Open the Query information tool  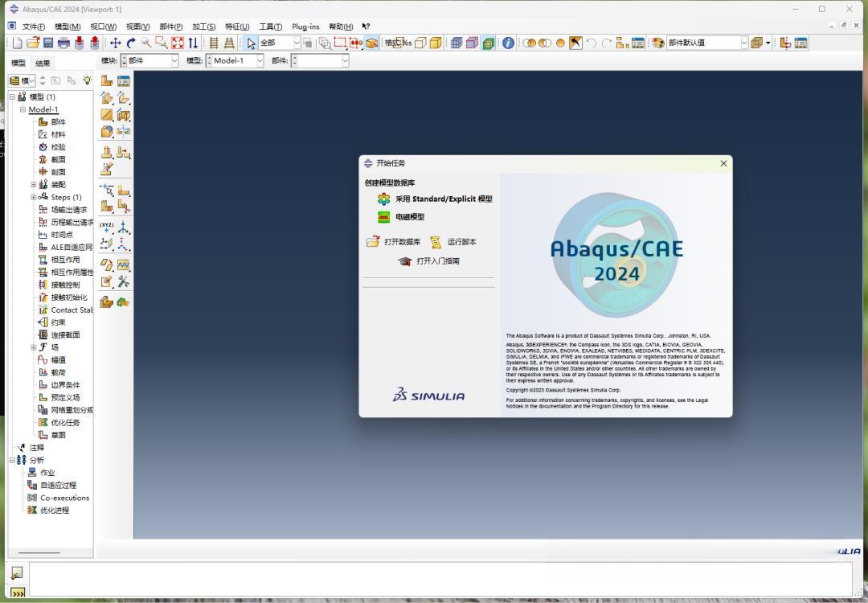pos(508,43)
